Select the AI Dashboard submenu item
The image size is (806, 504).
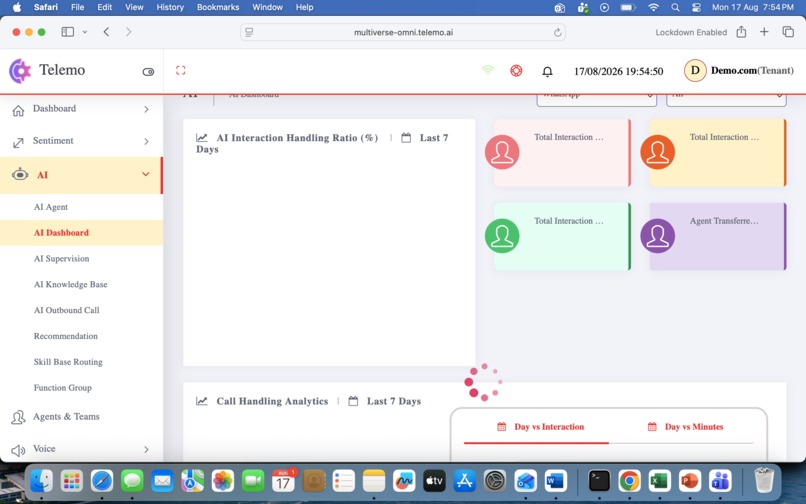[61, 232]
